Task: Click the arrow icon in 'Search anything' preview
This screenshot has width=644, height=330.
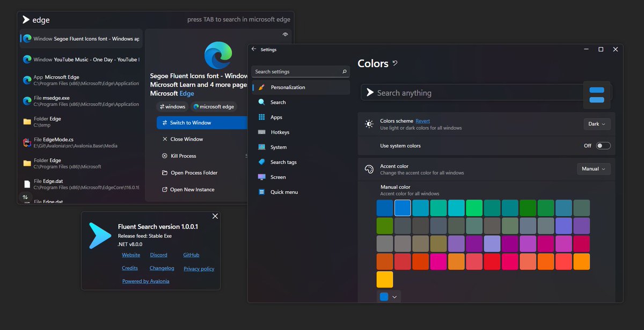Action: point(370,92)
